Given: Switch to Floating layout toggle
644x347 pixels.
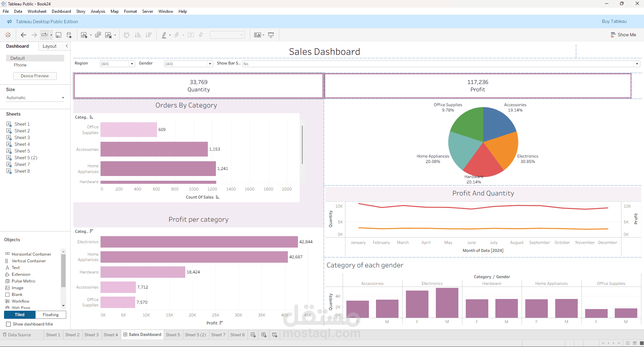Looking at the screenshot, I should coord(51,315).
